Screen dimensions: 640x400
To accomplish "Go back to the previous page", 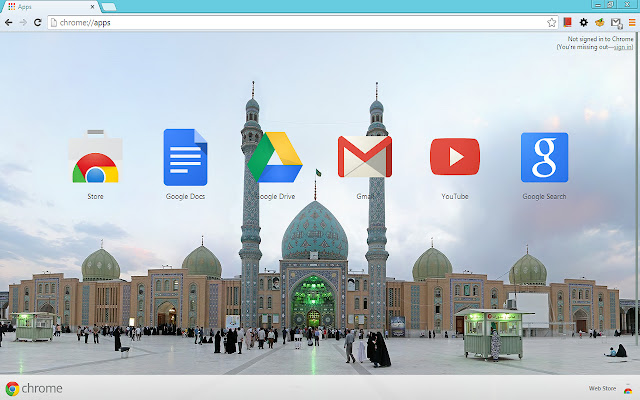I will click(x=8, y=21).
